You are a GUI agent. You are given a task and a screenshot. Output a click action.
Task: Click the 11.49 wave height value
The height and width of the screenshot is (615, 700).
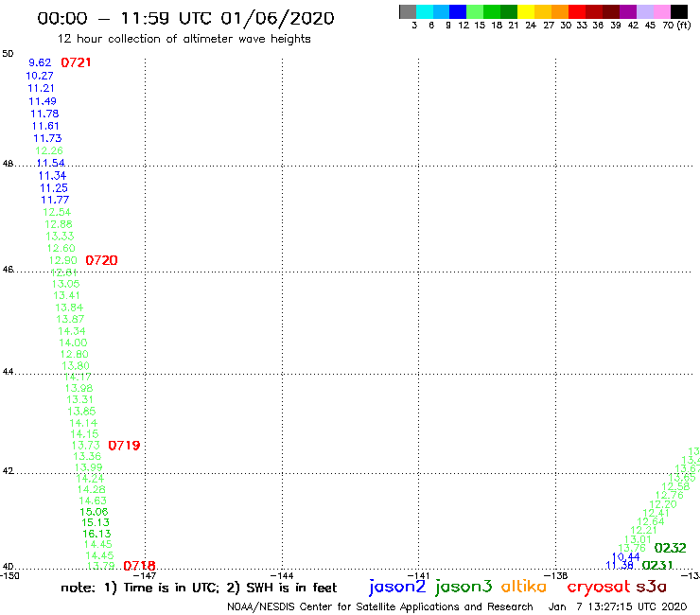[43, 101]
